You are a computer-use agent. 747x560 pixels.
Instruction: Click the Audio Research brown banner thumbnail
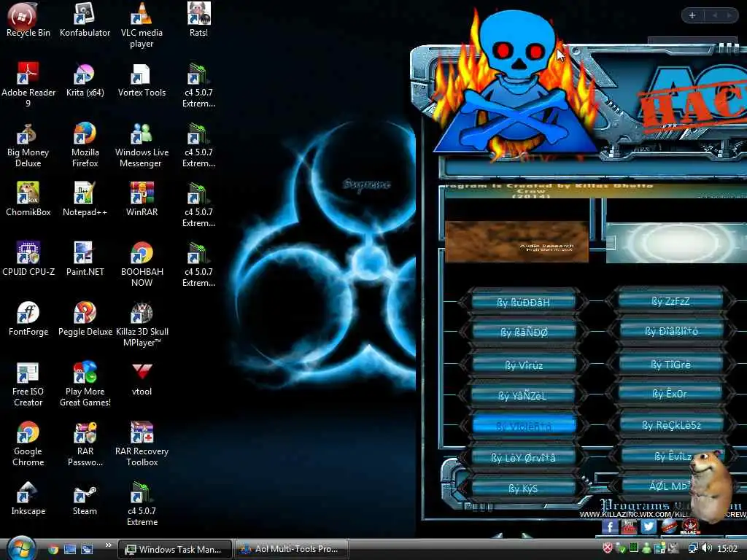pos(516,241)
